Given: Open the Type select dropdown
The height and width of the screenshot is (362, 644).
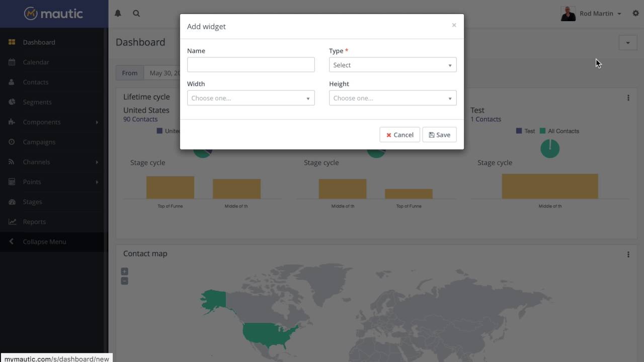Looking at the screenshot, I should pyautogui.click(x=392, y=65).
